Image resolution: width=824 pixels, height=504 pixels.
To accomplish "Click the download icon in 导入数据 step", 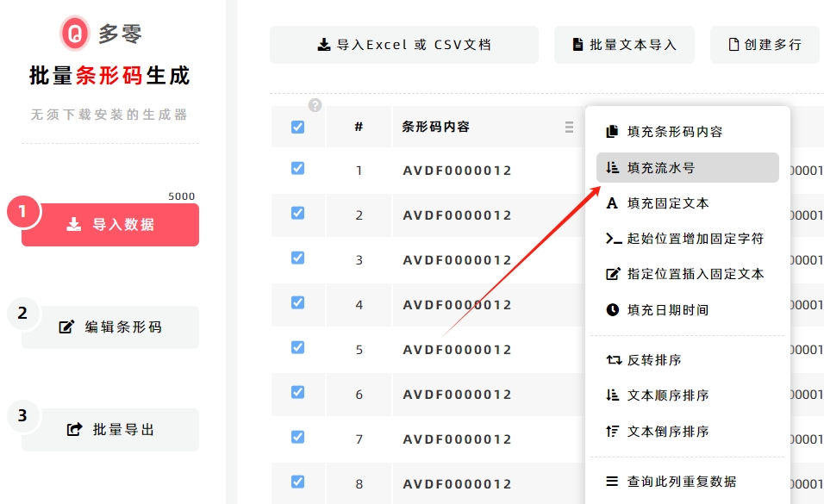I will coord(73,224).
